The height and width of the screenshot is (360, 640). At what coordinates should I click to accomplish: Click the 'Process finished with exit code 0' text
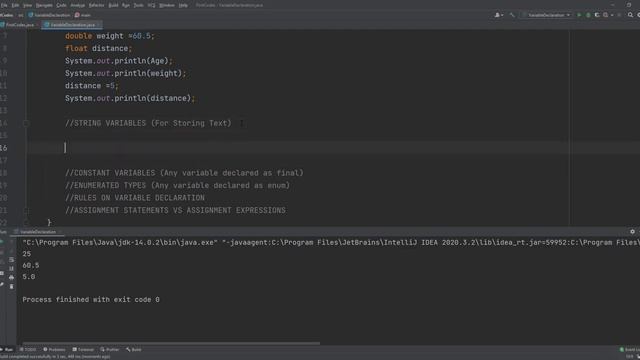[x=91, y=300]
